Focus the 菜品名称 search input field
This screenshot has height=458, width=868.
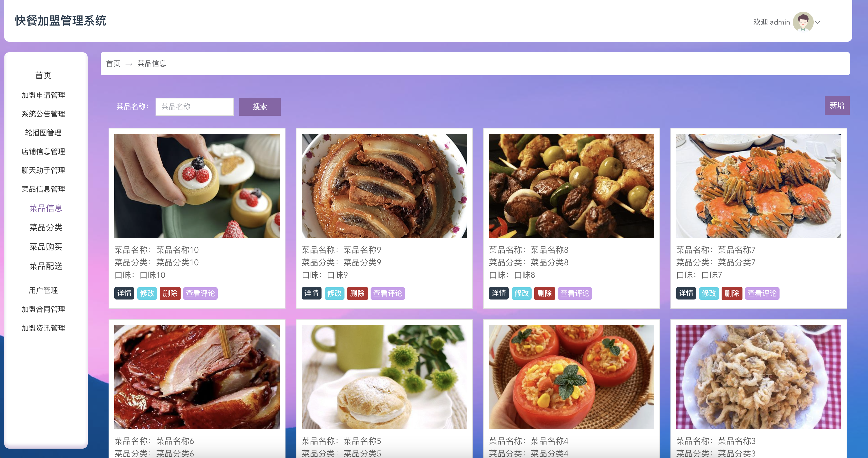click(194, 107)
